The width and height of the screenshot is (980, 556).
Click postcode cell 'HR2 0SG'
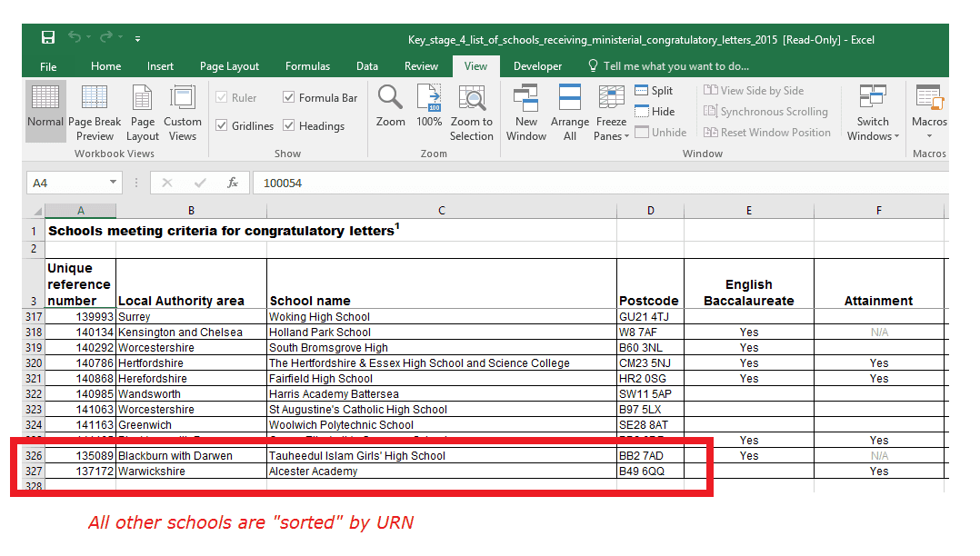click(x=650, y=379)
